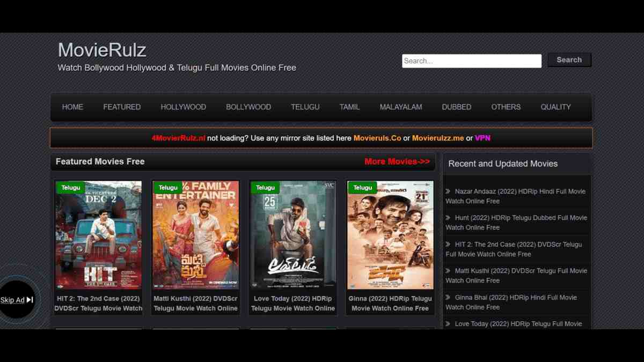Select the TELUGU navigation item

point(305,107)
